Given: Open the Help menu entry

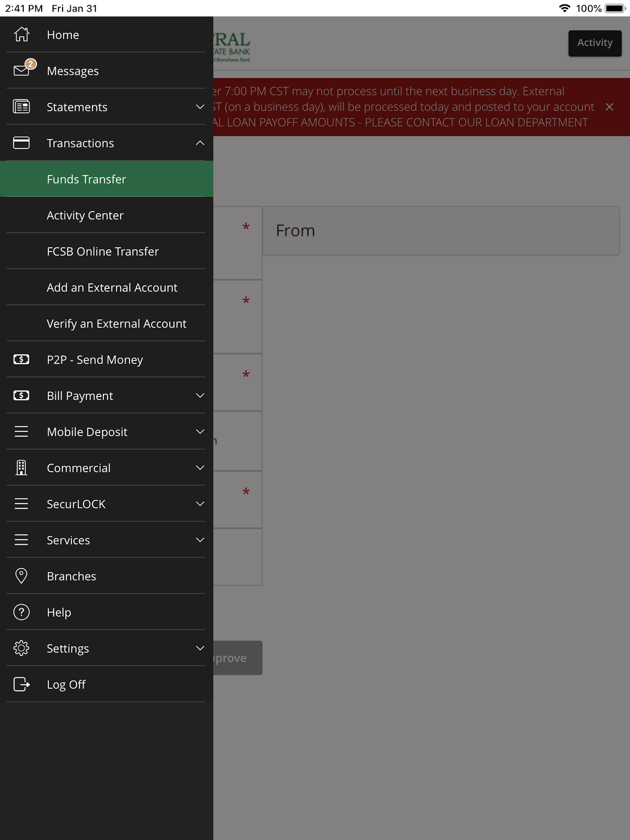Looking at the screenshot, I should 106,612.
